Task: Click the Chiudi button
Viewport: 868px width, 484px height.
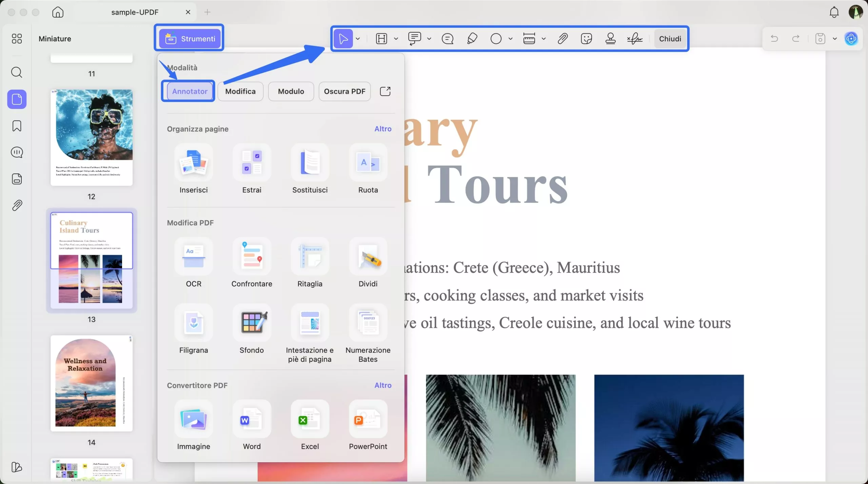Action: pyautogui.click(x=670, y=38)
